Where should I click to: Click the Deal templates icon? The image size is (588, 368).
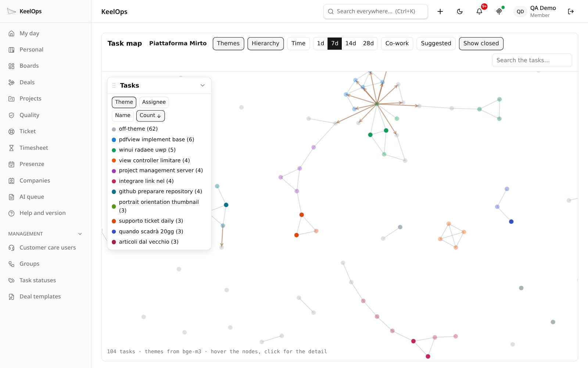pyautogui.click(x=11, y=297)
